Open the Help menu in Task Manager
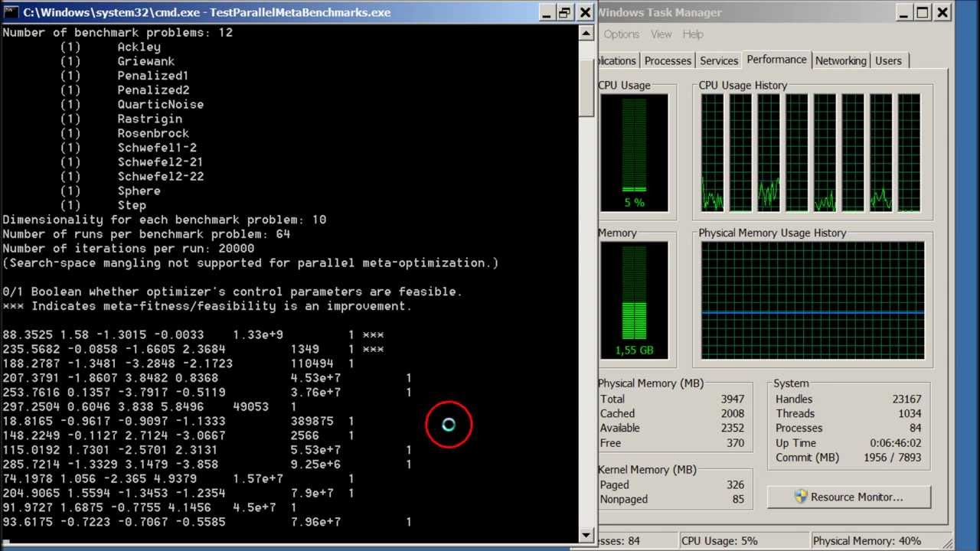The height and width of the screenshot is (551, 980). point(693,34)
